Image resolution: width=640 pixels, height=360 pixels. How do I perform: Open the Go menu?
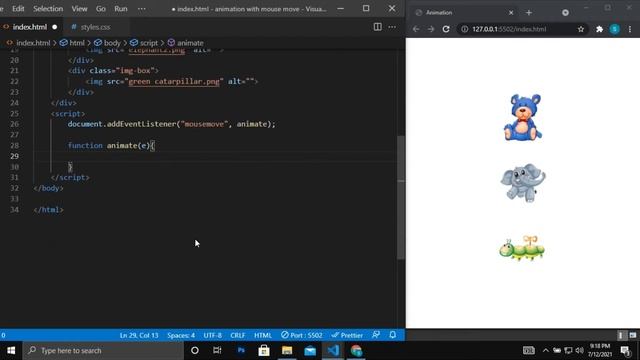(x=100, y=9)
